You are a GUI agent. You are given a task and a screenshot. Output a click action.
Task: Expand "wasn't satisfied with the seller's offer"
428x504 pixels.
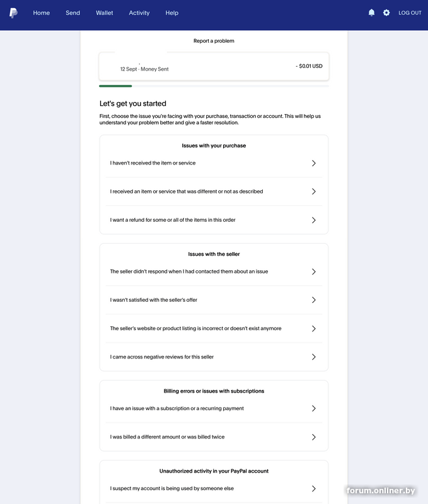tap(313, 300)
